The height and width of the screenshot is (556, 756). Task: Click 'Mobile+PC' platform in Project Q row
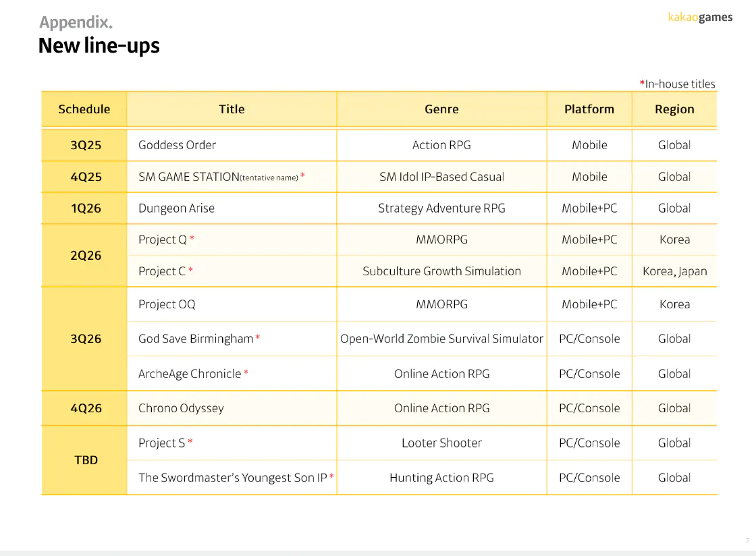pyautogui.click(x=589, y=240)
